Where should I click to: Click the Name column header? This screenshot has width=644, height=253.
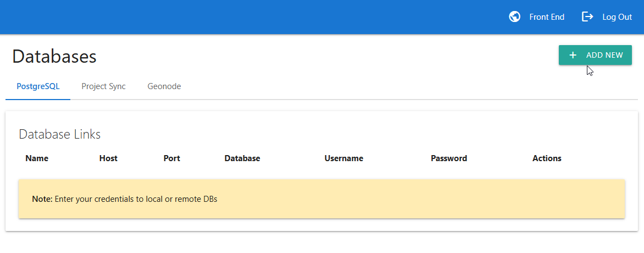point(37,158)
